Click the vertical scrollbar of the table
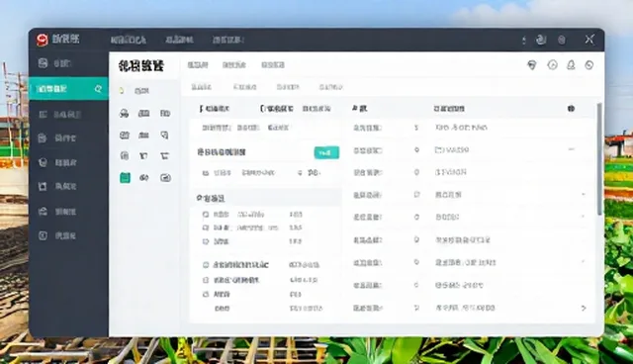The height and width of the screenshot is (364, 633). click(x=599, y=158)
